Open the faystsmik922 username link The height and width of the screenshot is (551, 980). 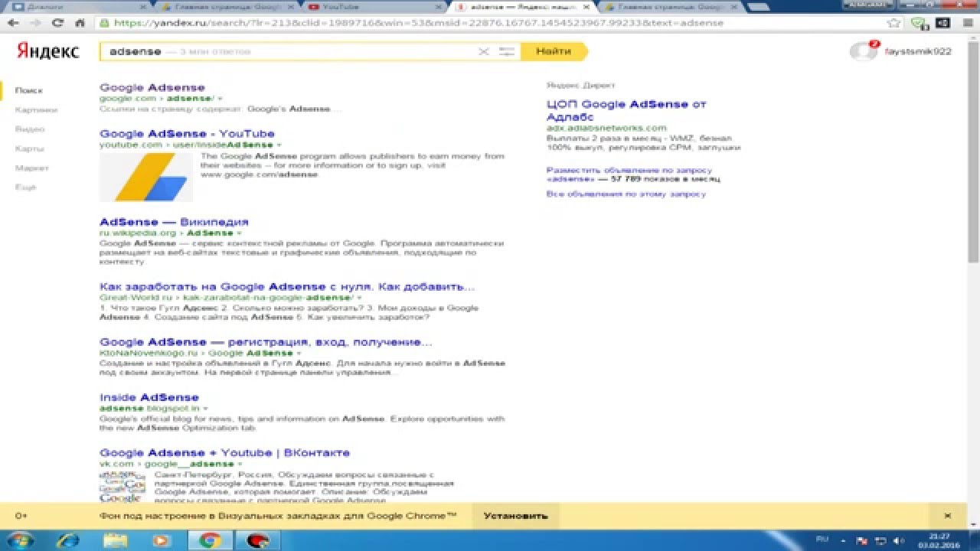(x=918, y=51)
